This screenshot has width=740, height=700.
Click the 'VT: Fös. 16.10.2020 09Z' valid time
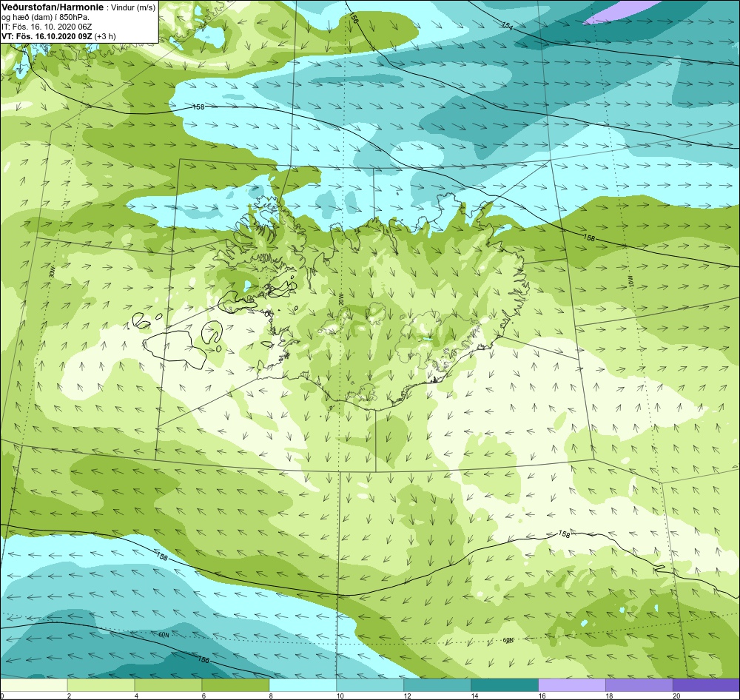[47, 36]
